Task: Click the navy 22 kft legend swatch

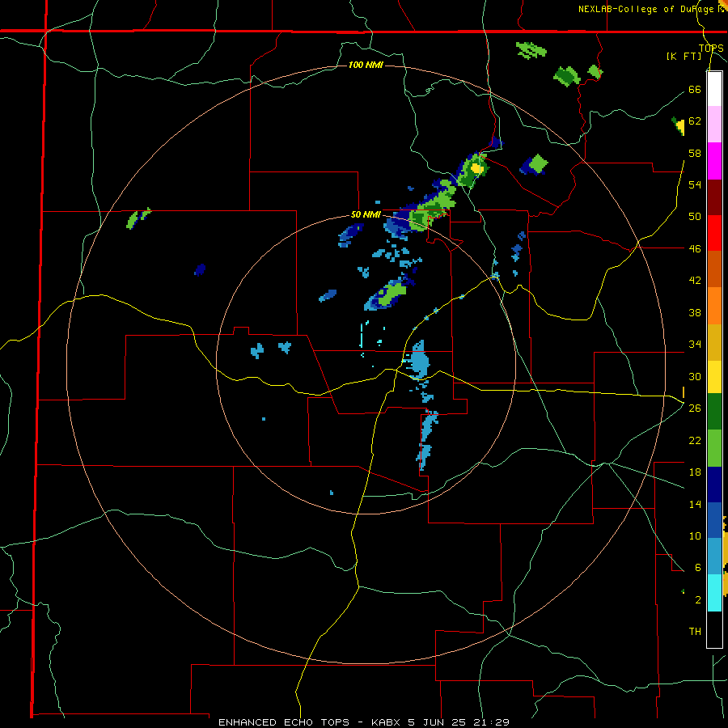Action: click(x=714, y=485)
